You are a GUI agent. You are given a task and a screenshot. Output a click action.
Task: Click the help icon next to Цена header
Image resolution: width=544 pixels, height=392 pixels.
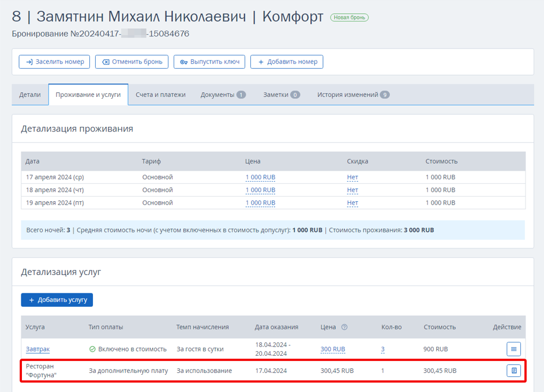pyautogui.click(x=344, y=327)
